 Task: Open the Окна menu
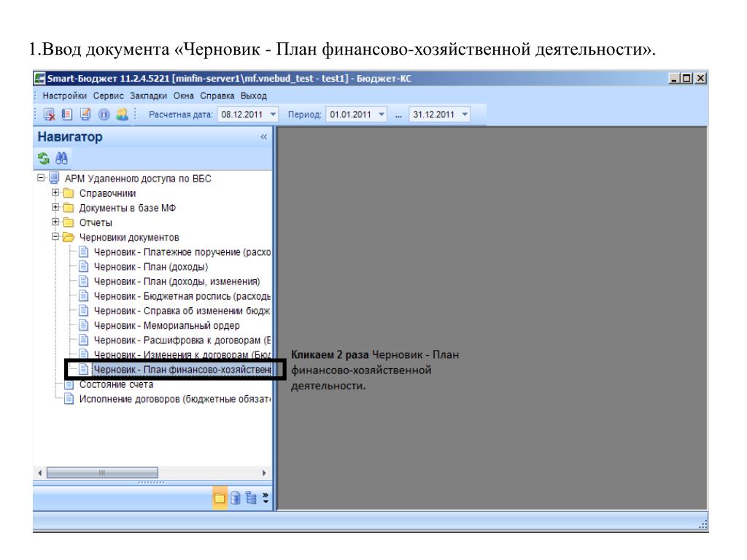point(183,96)
